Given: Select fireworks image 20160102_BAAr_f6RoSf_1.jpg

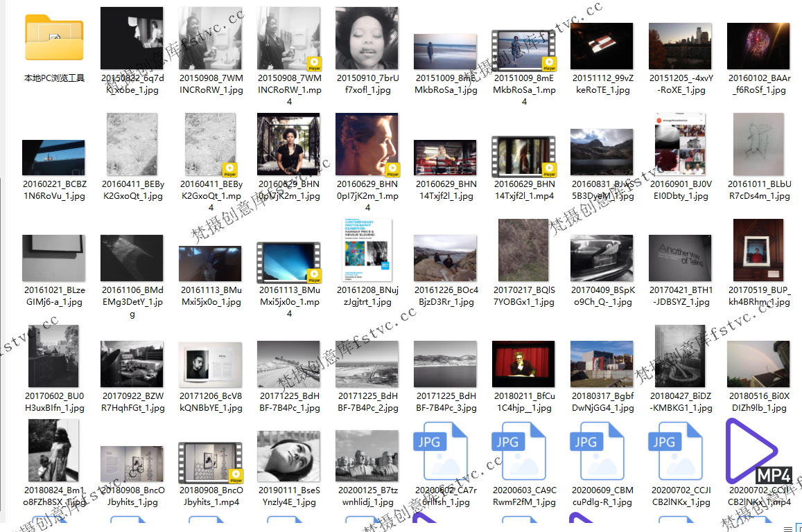Looking at the screenshot, I should [x=758, y=46].
